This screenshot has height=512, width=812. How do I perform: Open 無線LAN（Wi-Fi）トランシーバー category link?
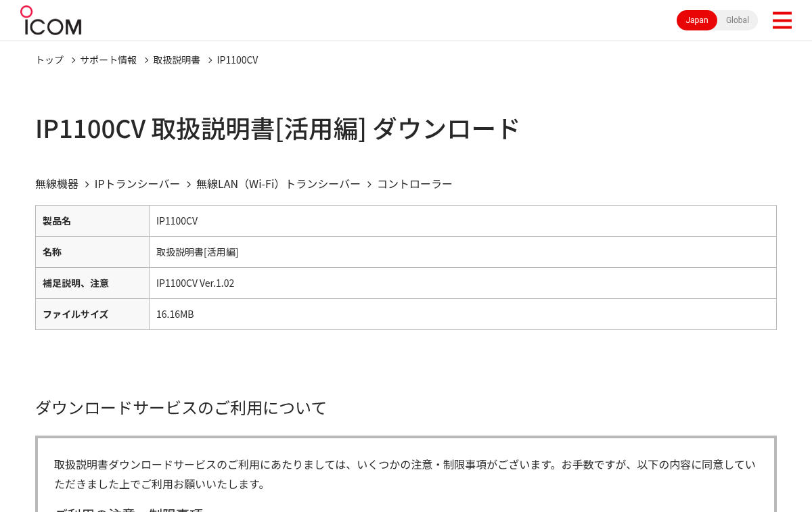point(278,184)
